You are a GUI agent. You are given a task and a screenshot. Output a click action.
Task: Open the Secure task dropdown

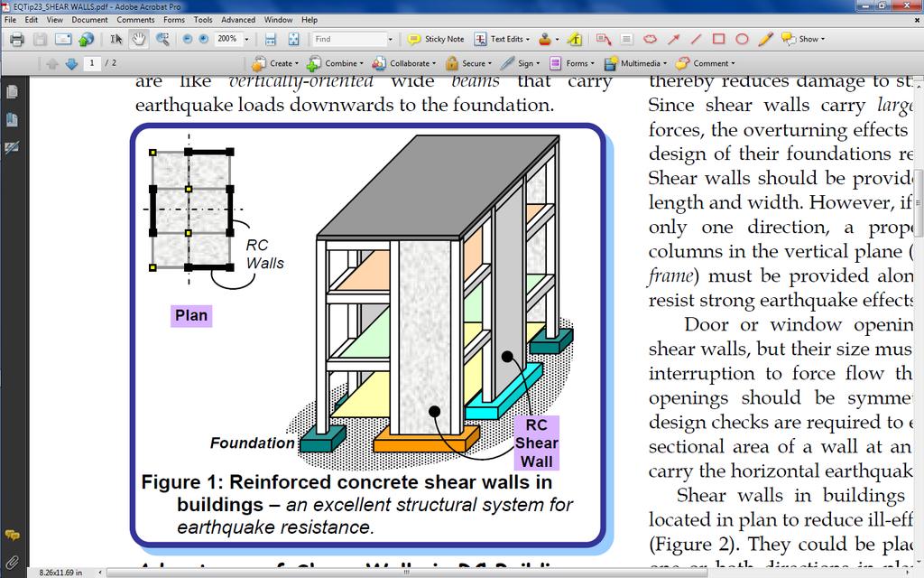[x=468, y=63]
